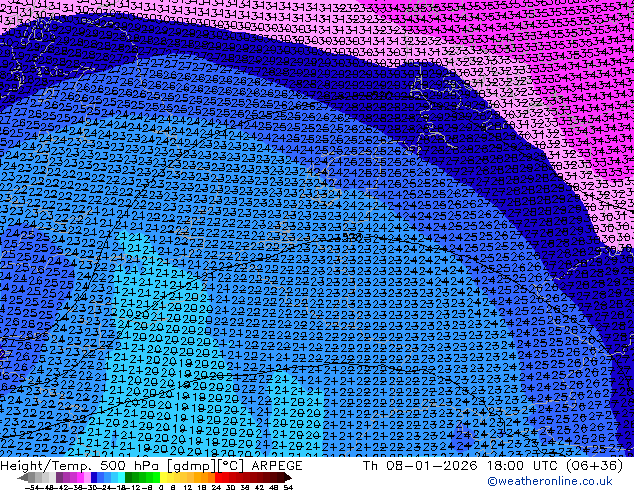
Task: Click the date 'Th 08-01-2026'
Action: click(x=420, y=466)
